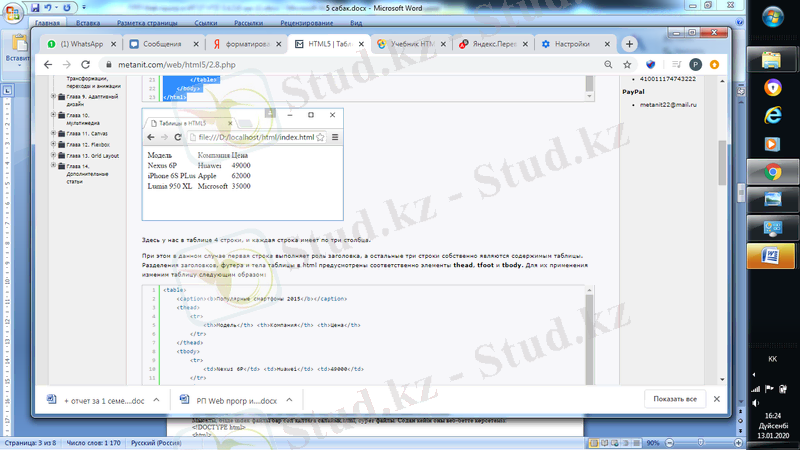The width and height of the screenshot is (800, 450).
Task: Launch Google Chrome from the taskbar
Action: (x=773, y=172)
